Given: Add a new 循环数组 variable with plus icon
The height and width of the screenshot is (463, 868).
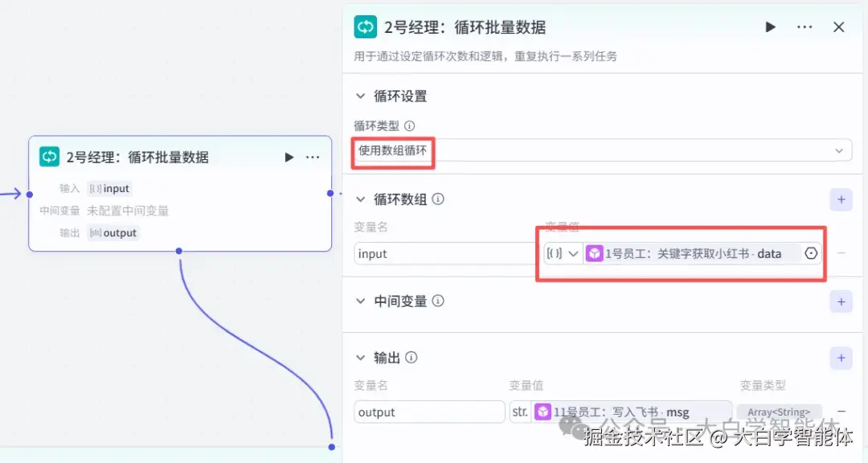Looking at the screenshot, I should coord(841,199).
